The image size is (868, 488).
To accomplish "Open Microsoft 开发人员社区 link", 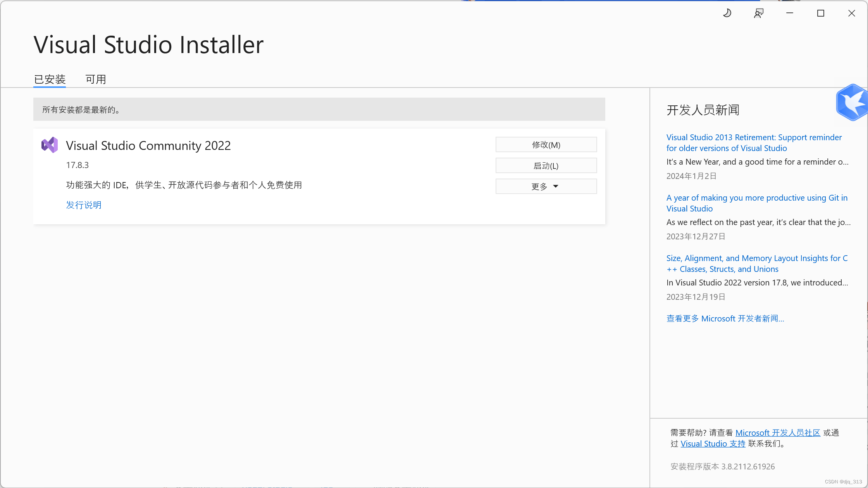I will pyautogui.click(x=778, y=433).
